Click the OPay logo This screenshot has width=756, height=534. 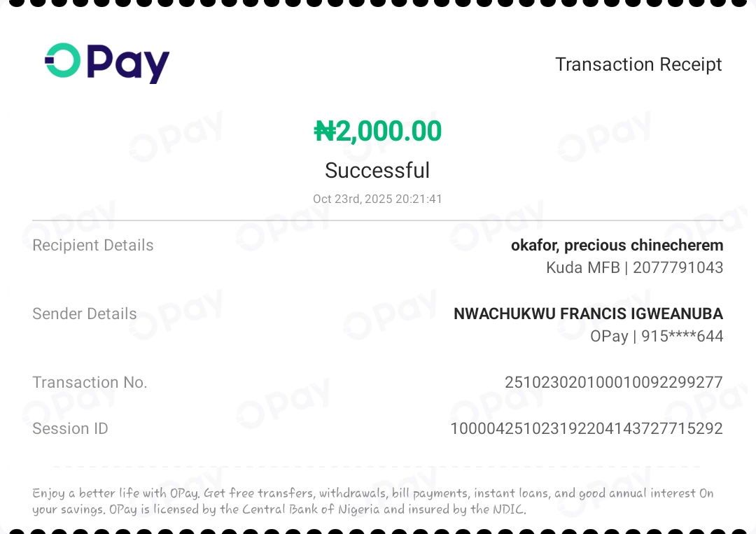107,63
